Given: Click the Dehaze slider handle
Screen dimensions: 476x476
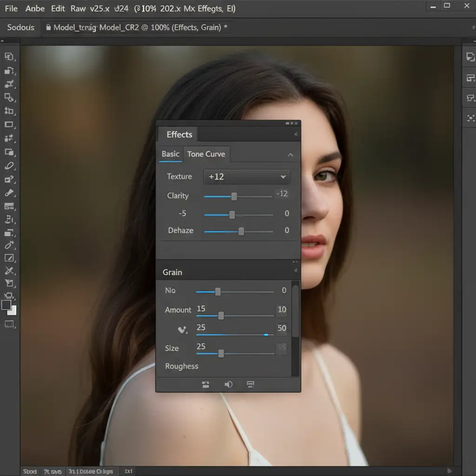Looking at the screenshot, I should tap(241, 231).
